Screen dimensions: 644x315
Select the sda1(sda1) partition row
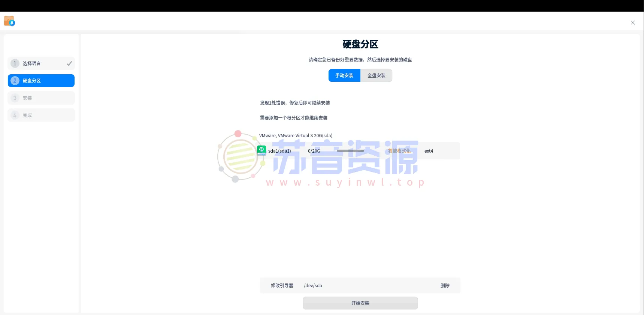(x=359, y=151)
